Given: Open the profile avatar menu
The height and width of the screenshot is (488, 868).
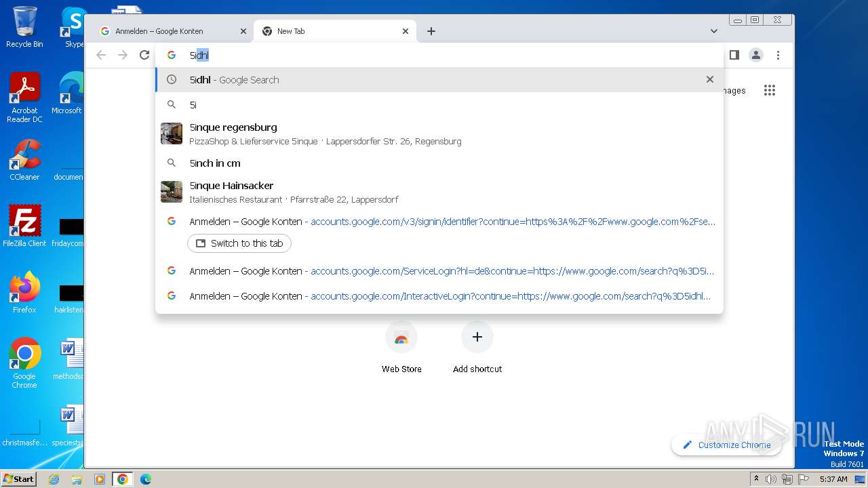Looking at the screenshot, I should (x=756, y=55).
